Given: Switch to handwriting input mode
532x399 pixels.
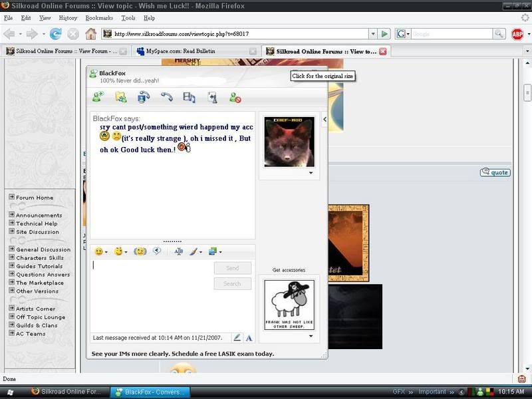Looking at the screenshot, I should coord(237,338).
